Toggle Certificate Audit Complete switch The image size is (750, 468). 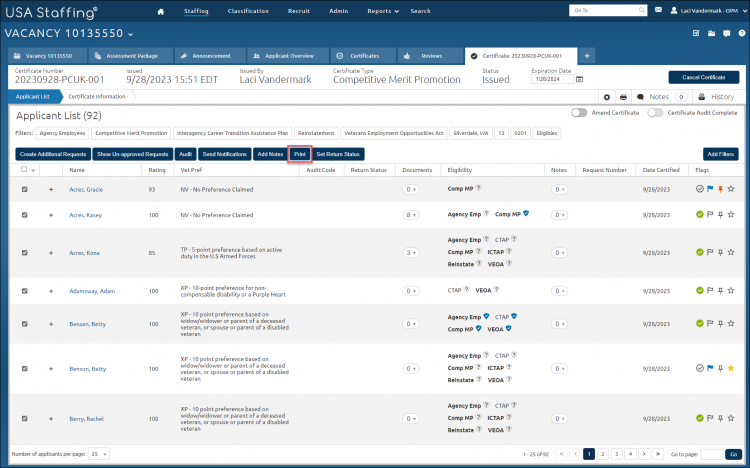(x=655, y=113)
